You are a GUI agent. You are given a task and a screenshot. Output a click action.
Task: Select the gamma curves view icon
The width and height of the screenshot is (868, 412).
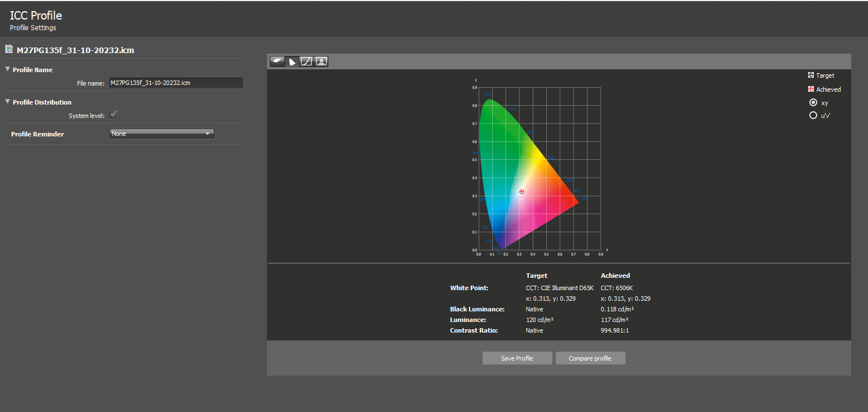click(x=307, y=61)
